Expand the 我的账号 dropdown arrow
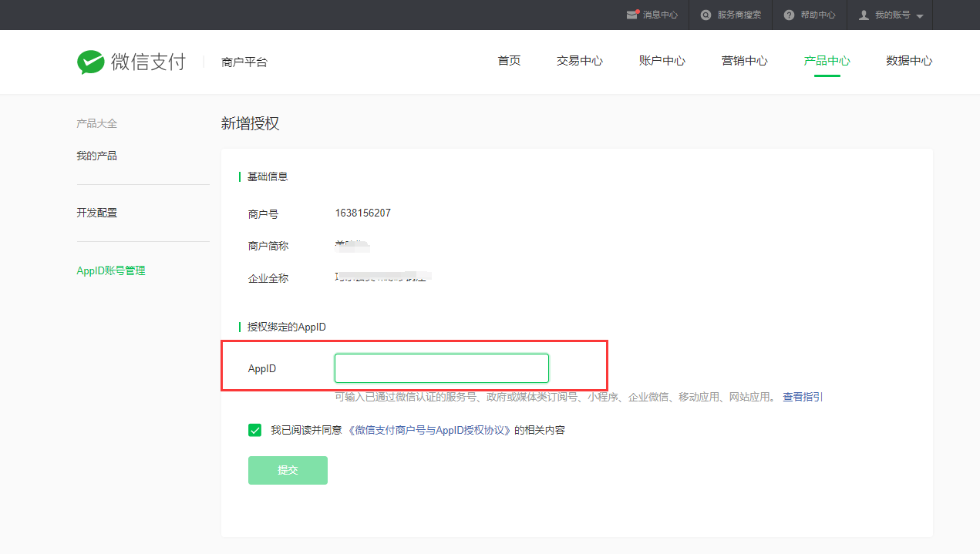Image resolution: width=980 pixels, height=554 pixels. [920, 15]
